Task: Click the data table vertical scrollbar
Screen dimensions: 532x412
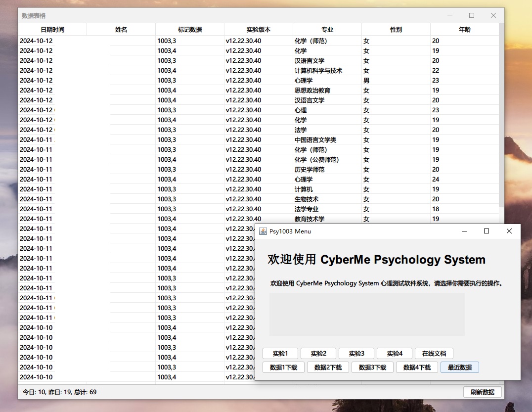Action: click(501, 119)
